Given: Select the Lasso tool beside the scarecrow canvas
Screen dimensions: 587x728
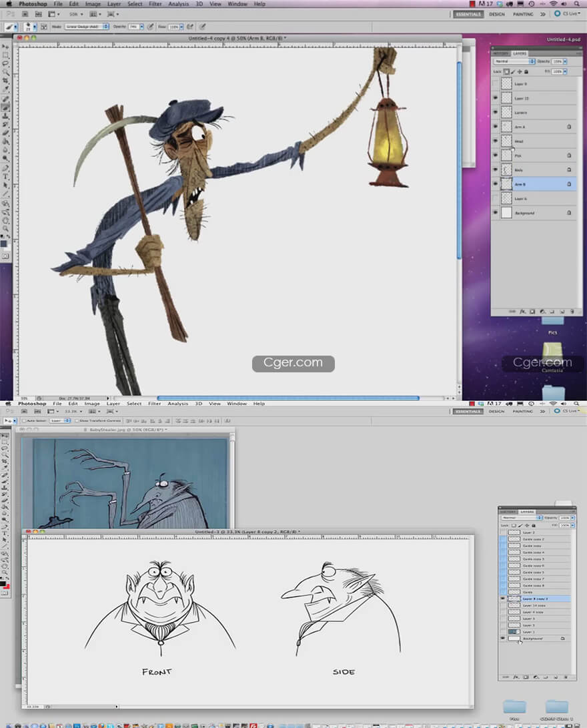Looking at the screenshot, I should point(5,63).
